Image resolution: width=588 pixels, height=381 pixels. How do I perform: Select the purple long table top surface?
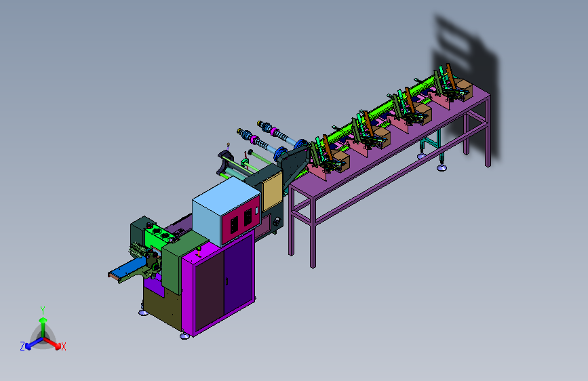[390, 139]
